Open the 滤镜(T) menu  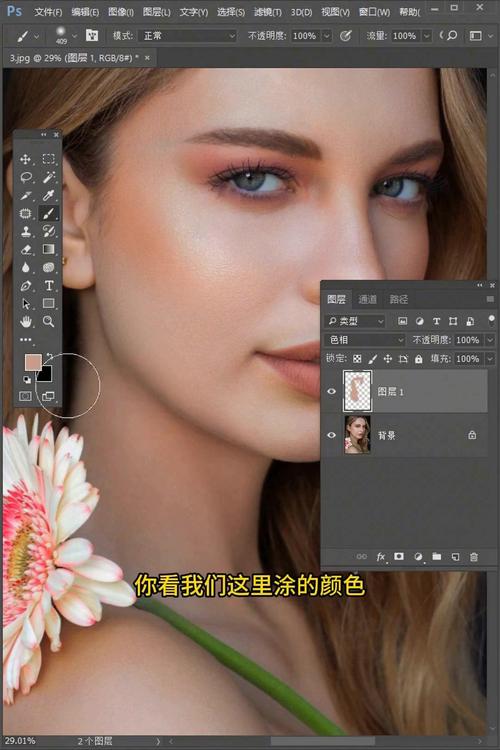267,11
